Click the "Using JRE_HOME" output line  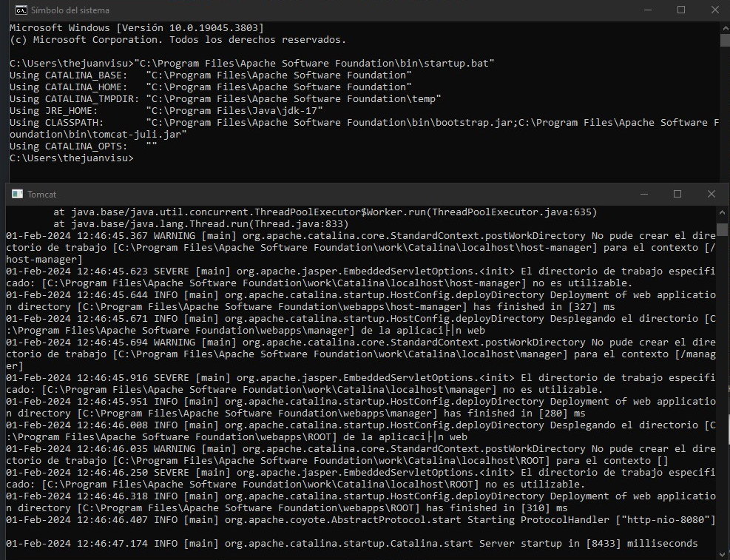(x=166, y=111)
